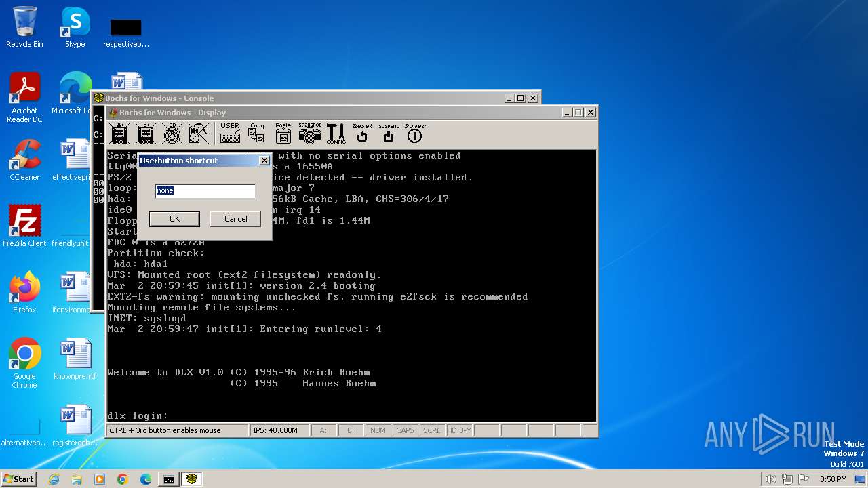The height and width of the screenshot is (488, 868).
Task: Open the media player taskbar icon
Action: (100, 479)
